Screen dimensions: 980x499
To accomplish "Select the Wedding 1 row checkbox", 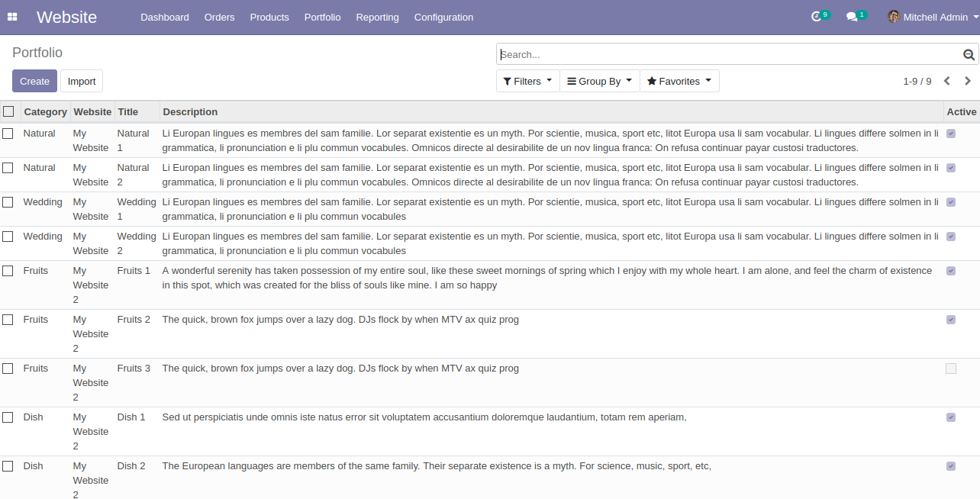I will point(8,201).
